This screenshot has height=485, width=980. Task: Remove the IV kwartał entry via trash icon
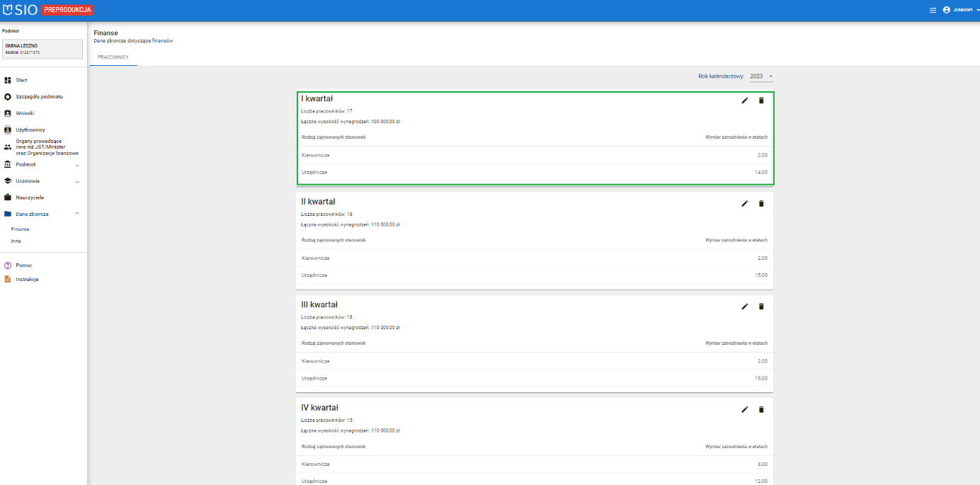click(x=761, y=409)
